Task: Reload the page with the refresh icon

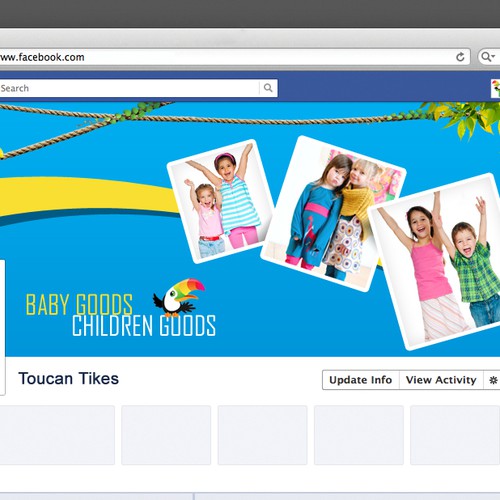Action: pos(460,57)
